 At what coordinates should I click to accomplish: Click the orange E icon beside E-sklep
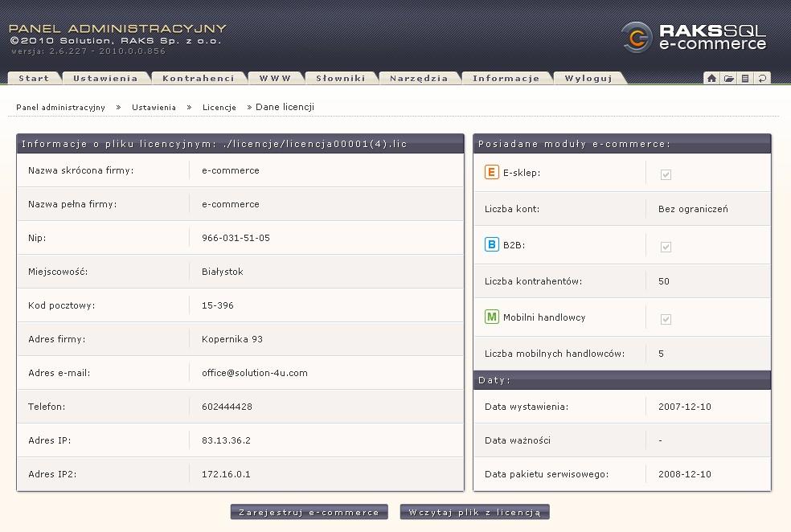(491, 172)
